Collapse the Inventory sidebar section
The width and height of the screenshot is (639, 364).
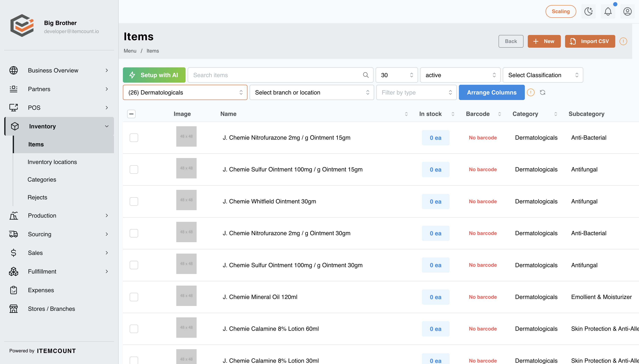[60, 126]
